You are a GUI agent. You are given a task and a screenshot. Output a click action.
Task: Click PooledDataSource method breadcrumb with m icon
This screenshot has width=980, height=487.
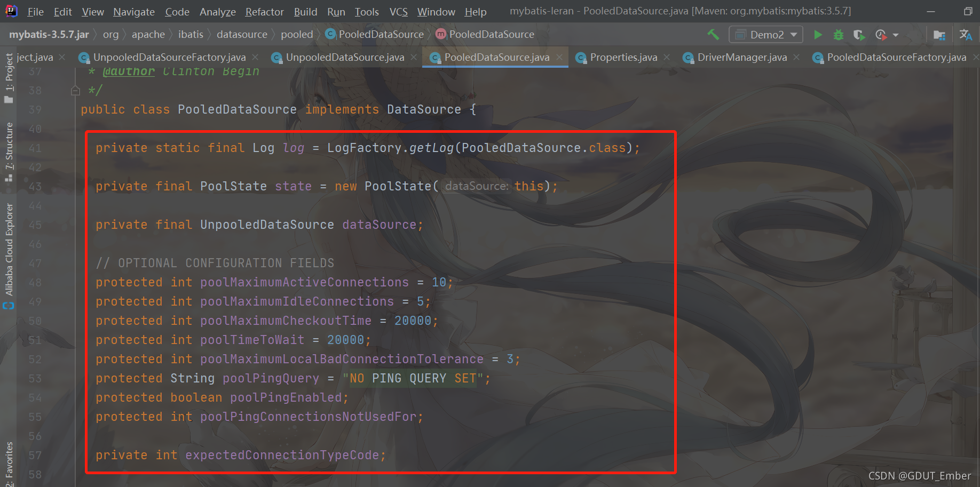pyautogui.click(x=485, y=35)
